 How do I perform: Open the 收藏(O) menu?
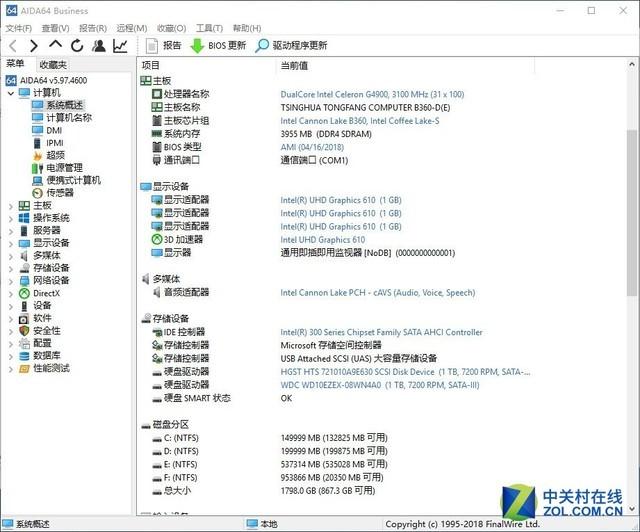(x=171, y=28)
